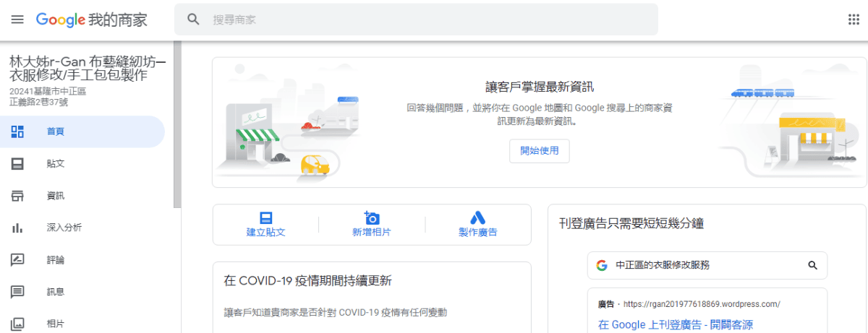Click the sidebar vertical scrollbar
Image resolution: width=868 pixels, height=333 pixels.
point(176,125)
